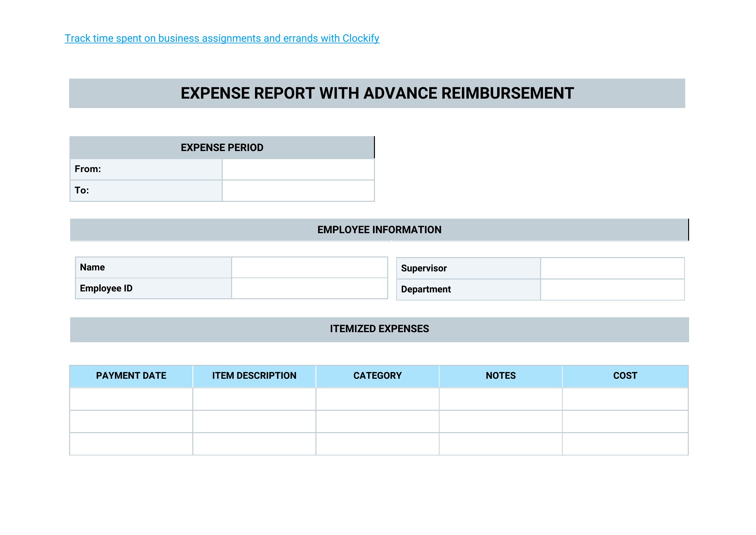Click the Payment Date column header
The width and height of the screenshot is (756, 535).
click(x=131, y=376)
